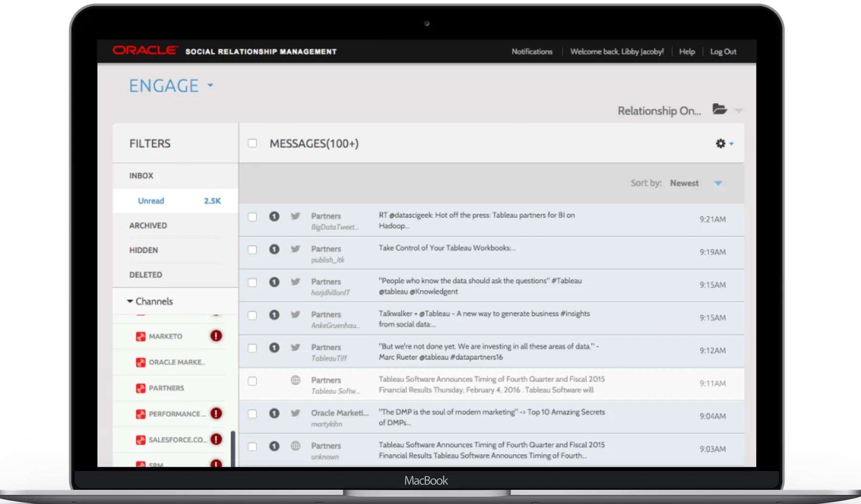Check the box for the 9:04AM Oracle Marketi message
This screenshot has width=861, height=504.
click(253, 414)
